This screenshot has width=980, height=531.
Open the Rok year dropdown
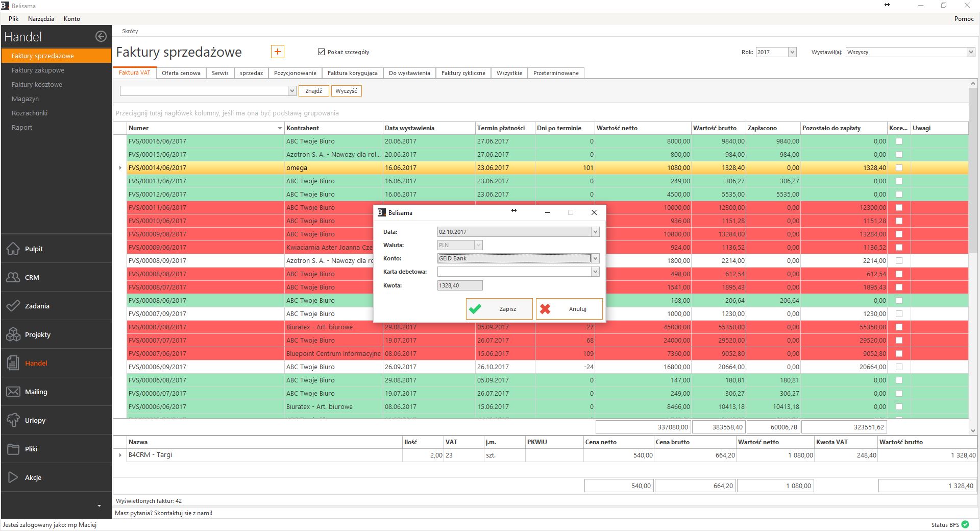click(x=792, y=52)
